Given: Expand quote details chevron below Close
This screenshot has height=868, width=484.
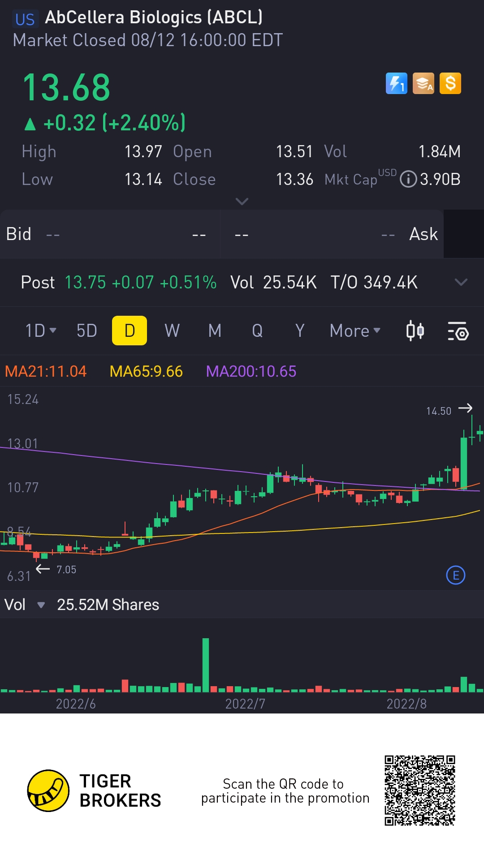Looking at the screenshot, I should click(x=242, y=202).
